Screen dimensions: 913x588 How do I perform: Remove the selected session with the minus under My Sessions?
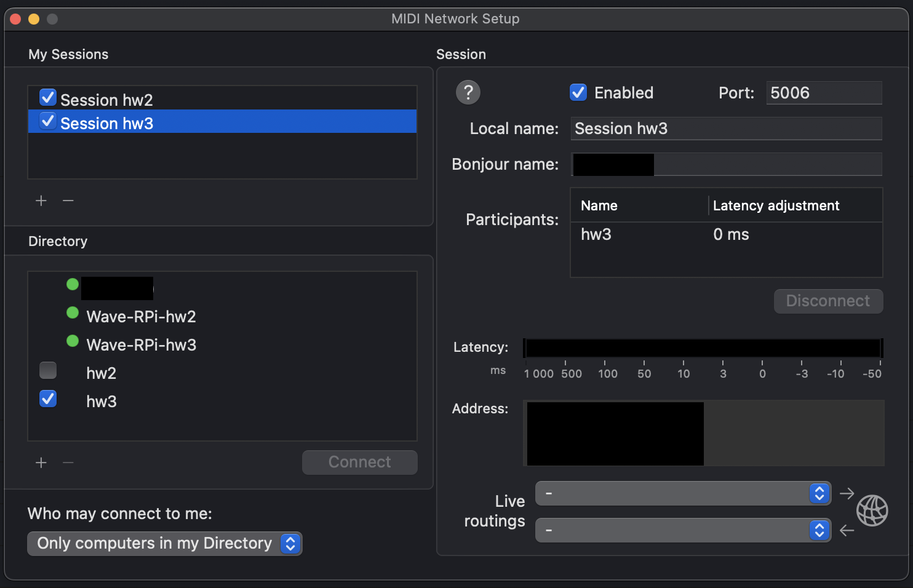68,201
